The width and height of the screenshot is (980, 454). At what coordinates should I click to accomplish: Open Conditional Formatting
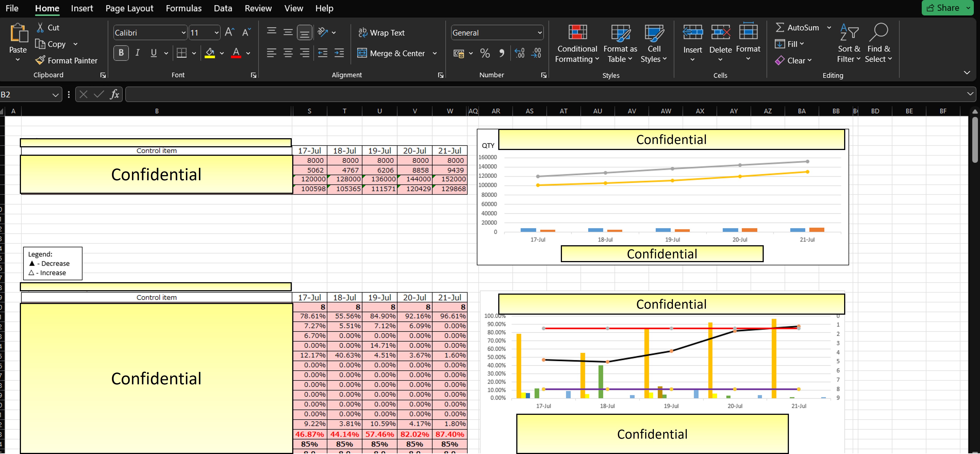coord(577,43)
